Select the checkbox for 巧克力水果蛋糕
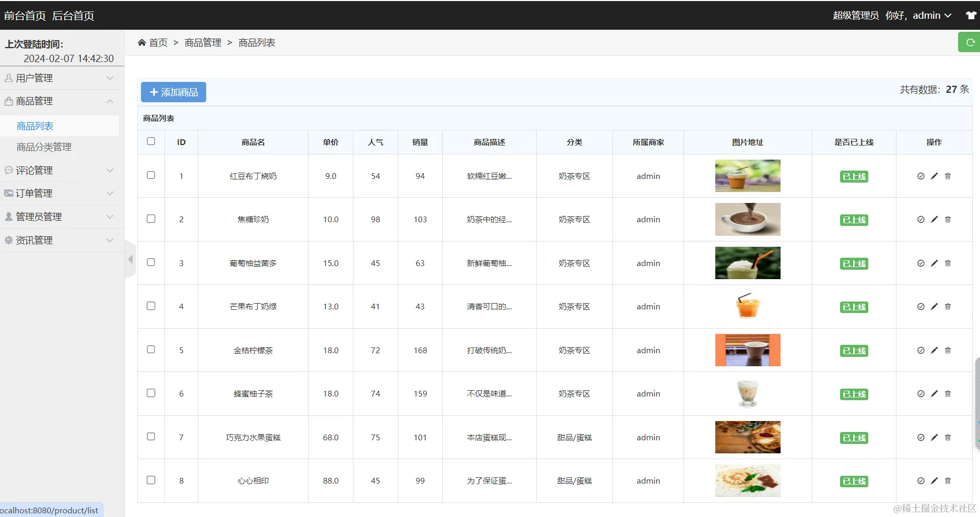The image size is (980, 517). tap(151, 437)
